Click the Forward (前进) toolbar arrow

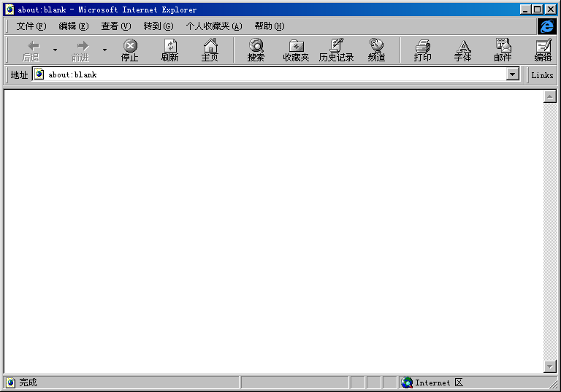pyautogui.click(x=80, y=50)
